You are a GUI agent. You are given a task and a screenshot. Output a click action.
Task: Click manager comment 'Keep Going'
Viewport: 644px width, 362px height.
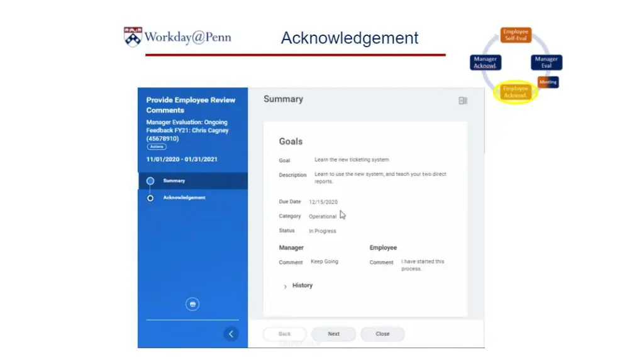pyautogui.click(x=325, y=261)
